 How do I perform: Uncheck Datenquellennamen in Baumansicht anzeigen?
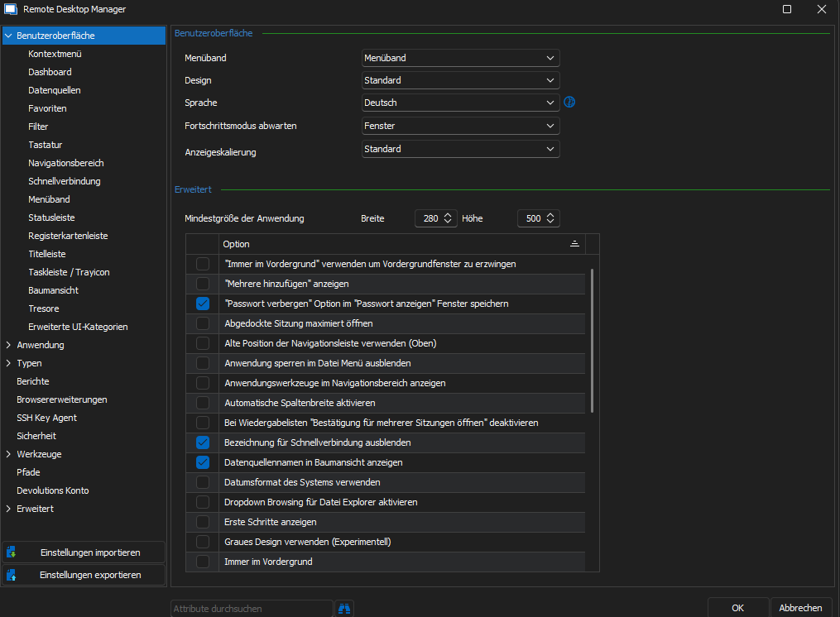pos(203,462)
